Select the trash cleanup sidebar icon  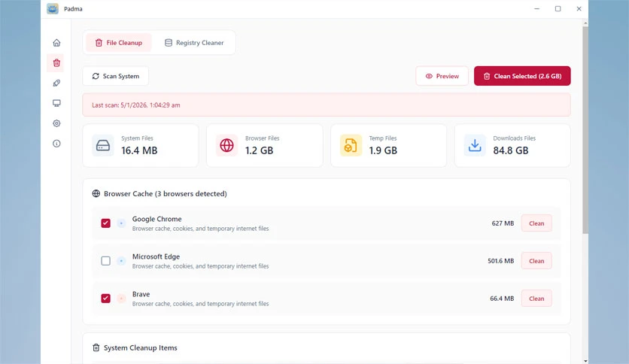pyautogui.click(x=56, y=63)
